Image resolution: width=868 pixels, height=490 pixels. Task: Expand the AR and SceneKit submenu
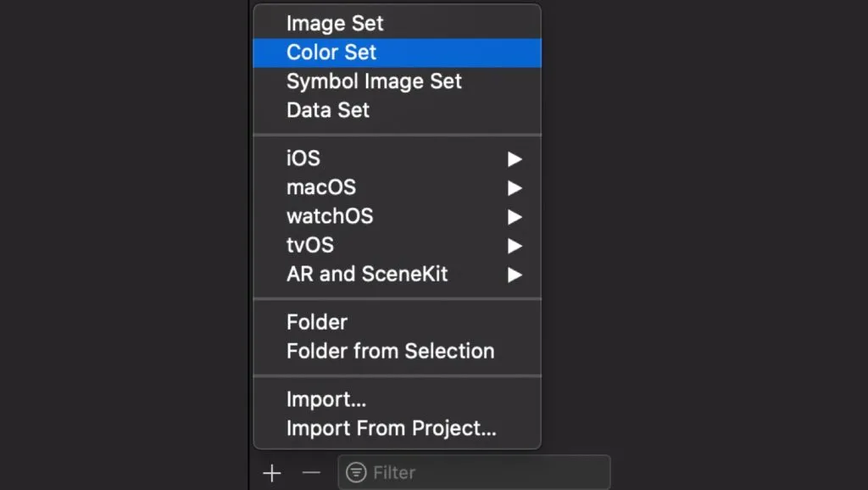click(x=517, y=274)
